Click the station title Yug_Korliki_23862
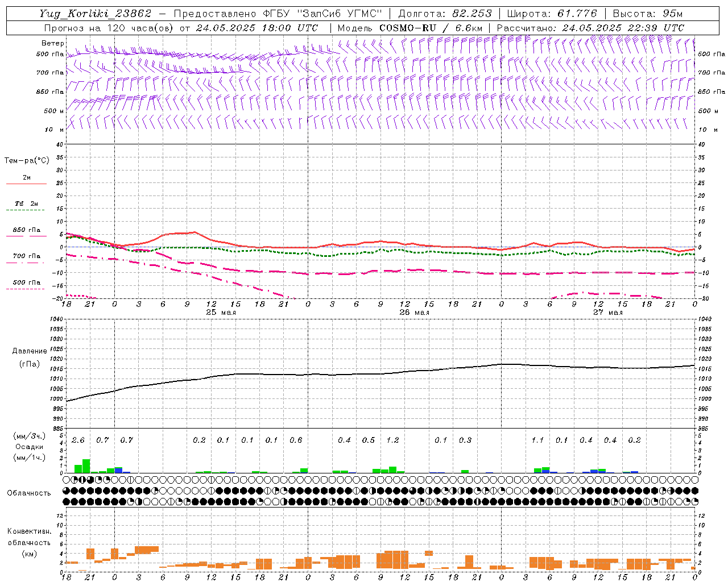728x582 pixels. coord(96,14)
